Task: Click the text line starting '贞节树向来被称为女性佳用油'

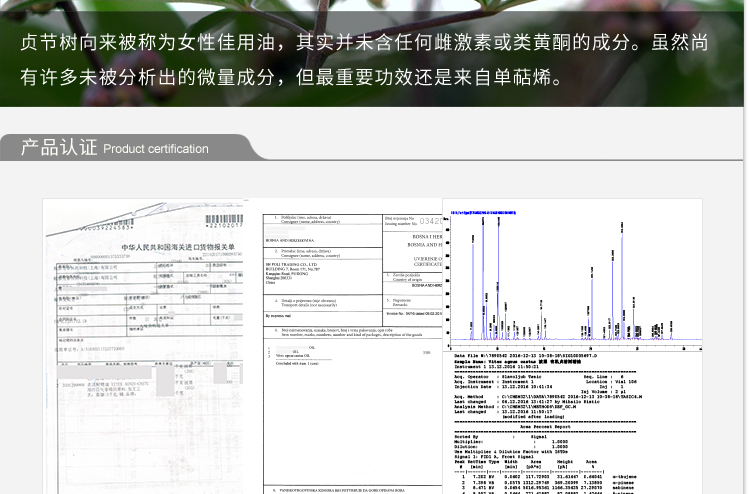Action: coord(364,43)
